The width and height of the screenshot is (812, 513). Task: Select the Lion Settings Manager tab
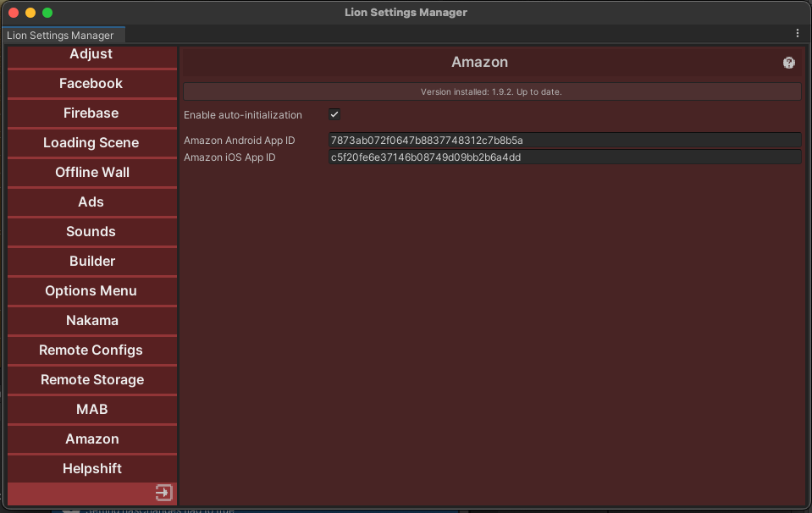point(64,36)
